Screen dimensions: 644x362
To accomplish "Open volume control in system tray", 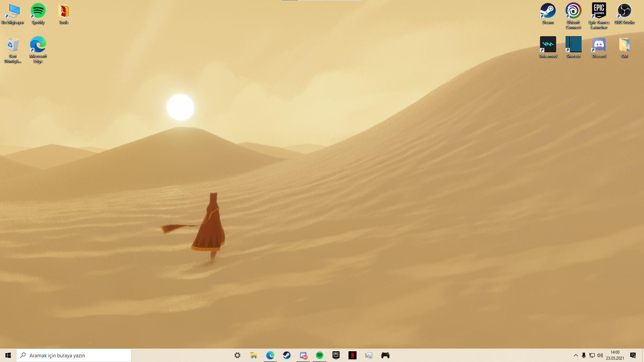I will coord(600,355).
